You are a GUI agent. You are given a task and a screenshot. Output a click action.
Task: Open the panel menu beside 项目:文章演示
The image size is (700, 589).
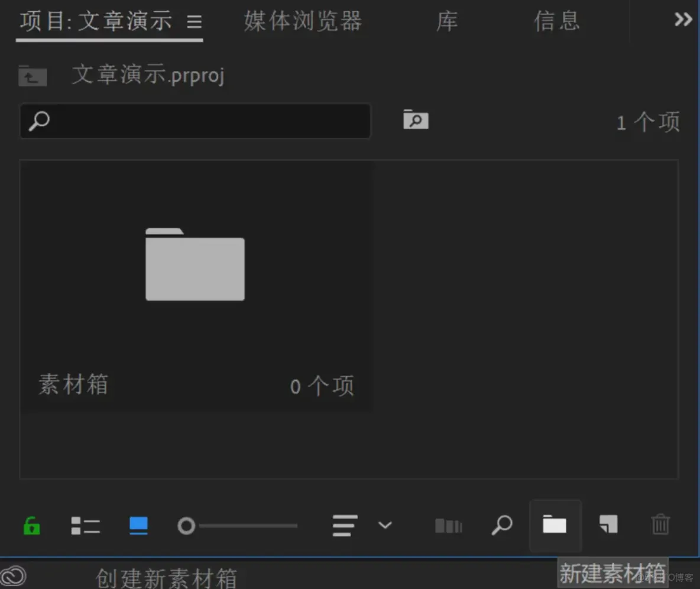click(194, 21)
